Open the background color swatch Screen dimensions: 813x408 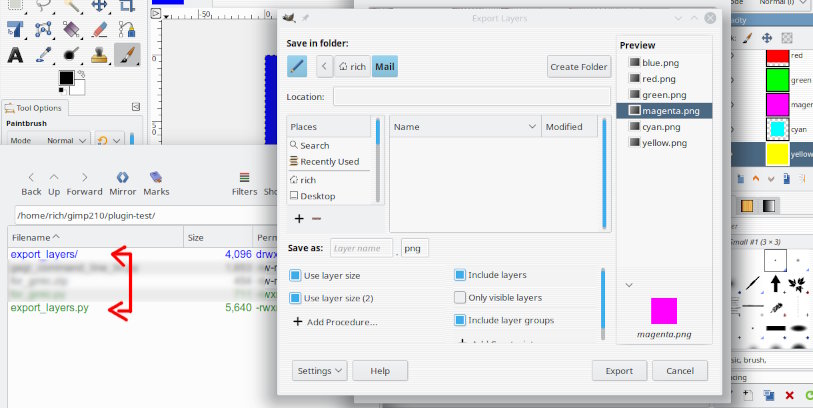pos(78,88)
